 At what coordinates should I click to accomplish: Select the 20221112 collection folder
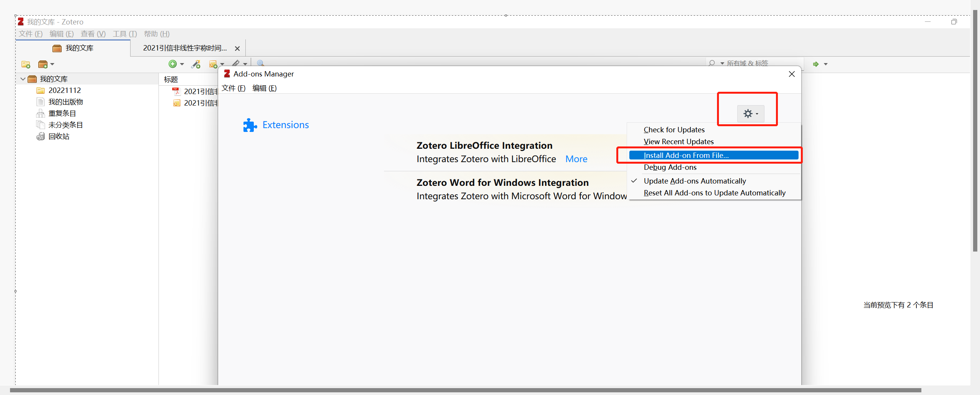tap(64, 90)
